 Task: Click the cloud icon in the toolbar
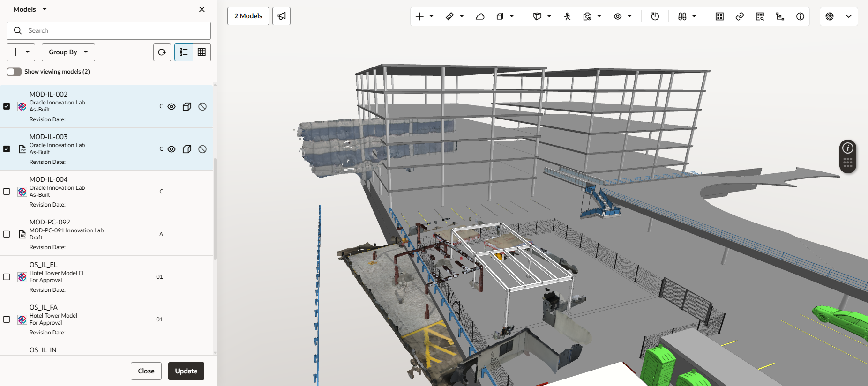480,16
